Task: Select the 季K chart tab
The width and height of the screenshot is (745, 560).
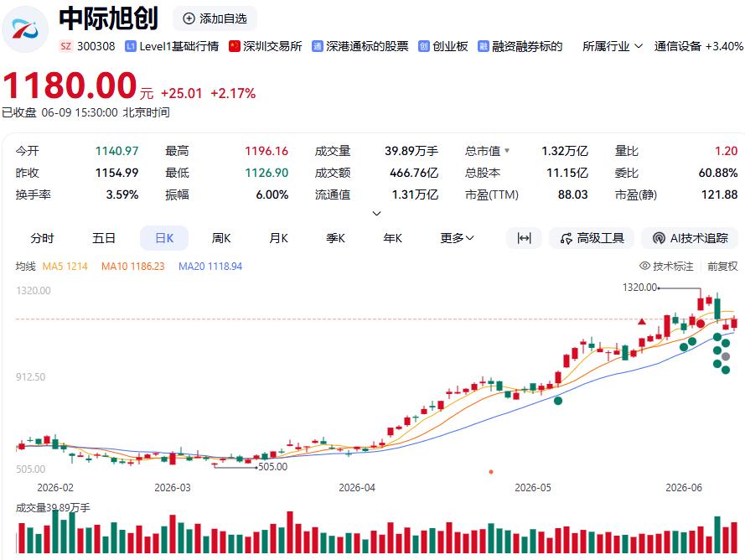Action: (x=335, y=238)
